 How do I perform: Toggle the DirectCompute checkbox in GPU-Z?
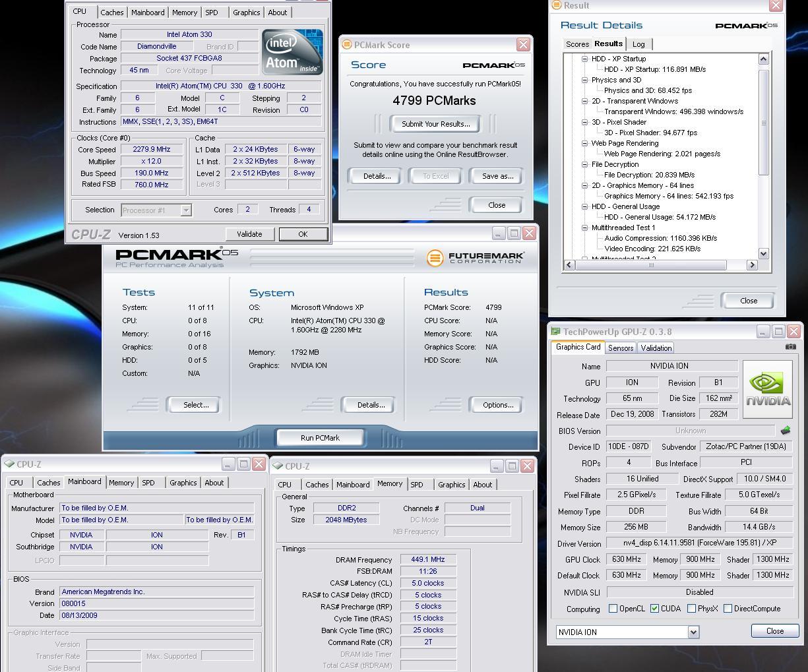[728, 609]
